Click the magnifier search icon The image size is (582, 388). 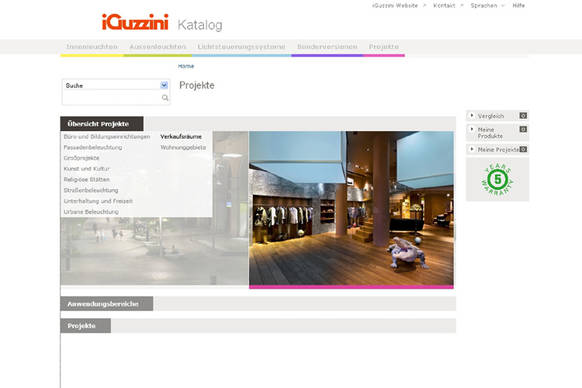coord(165,98)
